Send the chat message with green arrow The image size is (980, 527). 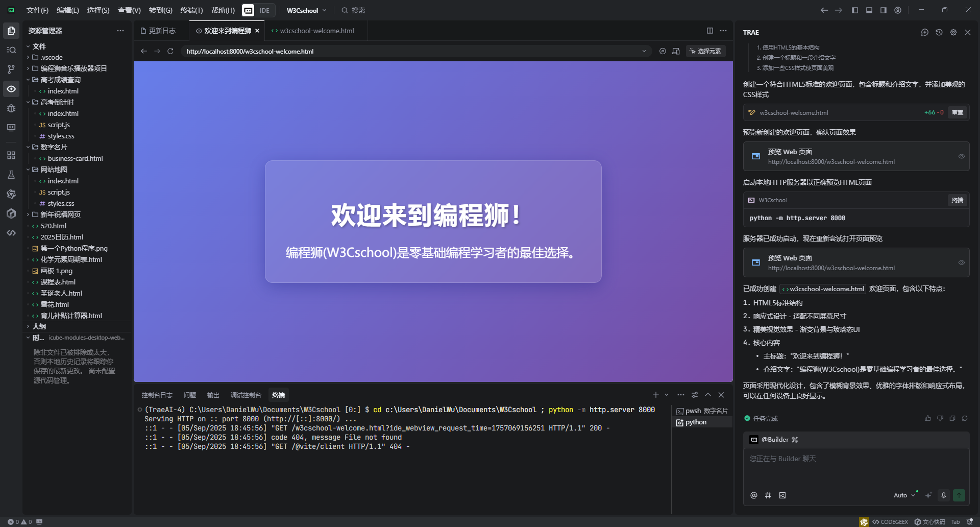coord(959,495)
